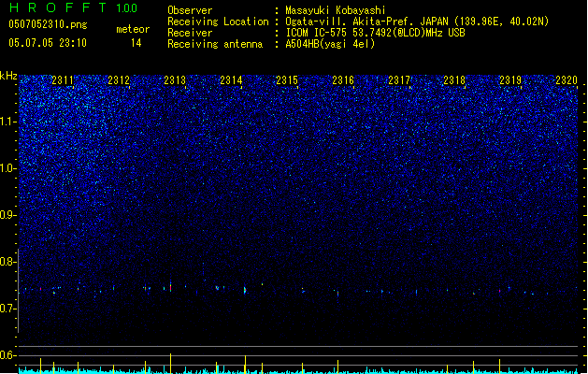
Task: Click the 0.9 frequency axis label
Action: pyautogui.click(x=8, y=215)
